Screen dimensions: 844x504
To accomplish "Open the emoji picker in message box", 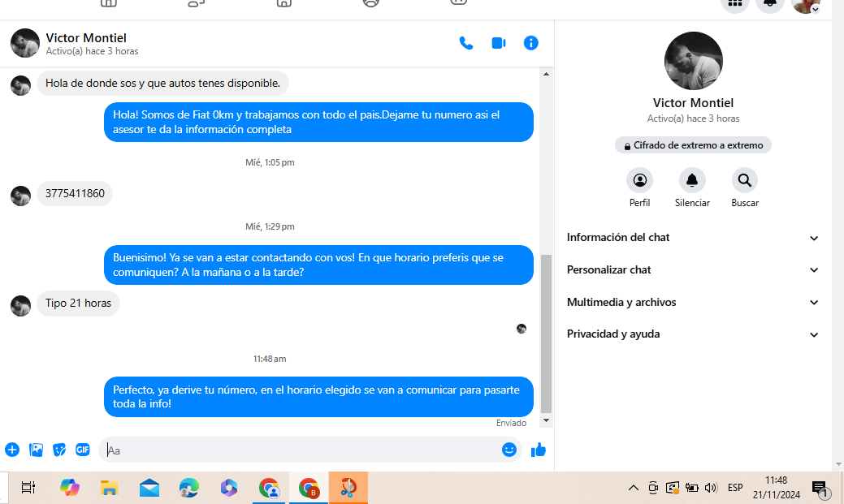I will 509,450.
